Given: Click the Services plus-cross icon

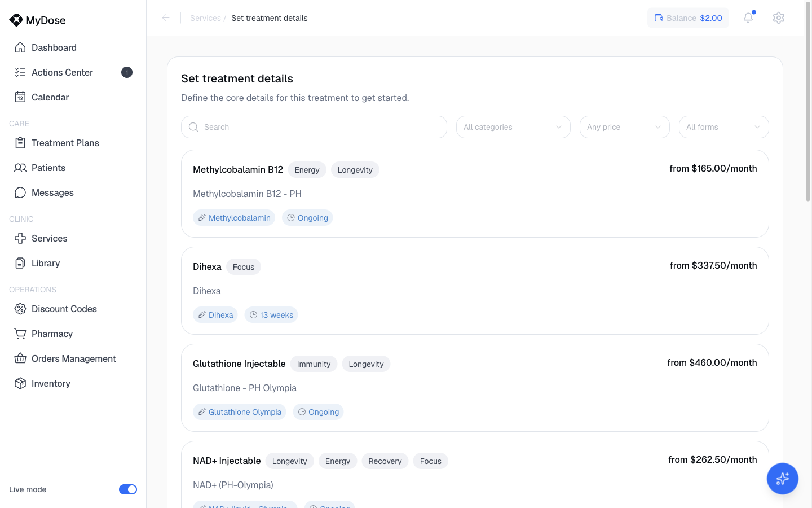Looking at the screenshot, I should click(20, 238).
